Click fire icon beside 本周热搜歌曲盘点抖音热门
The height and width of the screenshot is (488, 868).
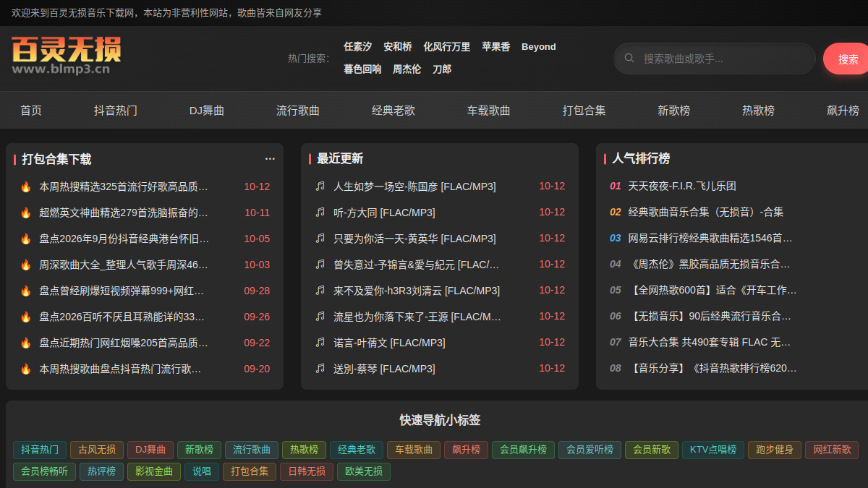pos(25,369)
